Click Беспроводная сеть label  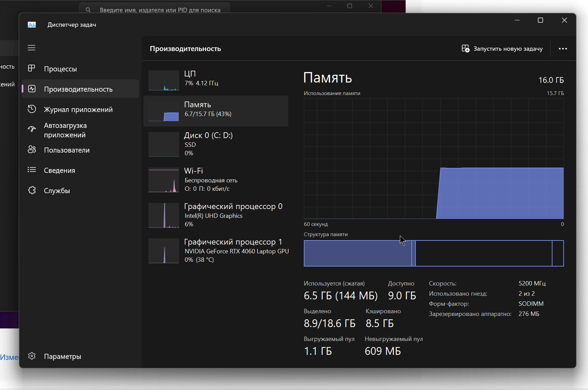211,180
